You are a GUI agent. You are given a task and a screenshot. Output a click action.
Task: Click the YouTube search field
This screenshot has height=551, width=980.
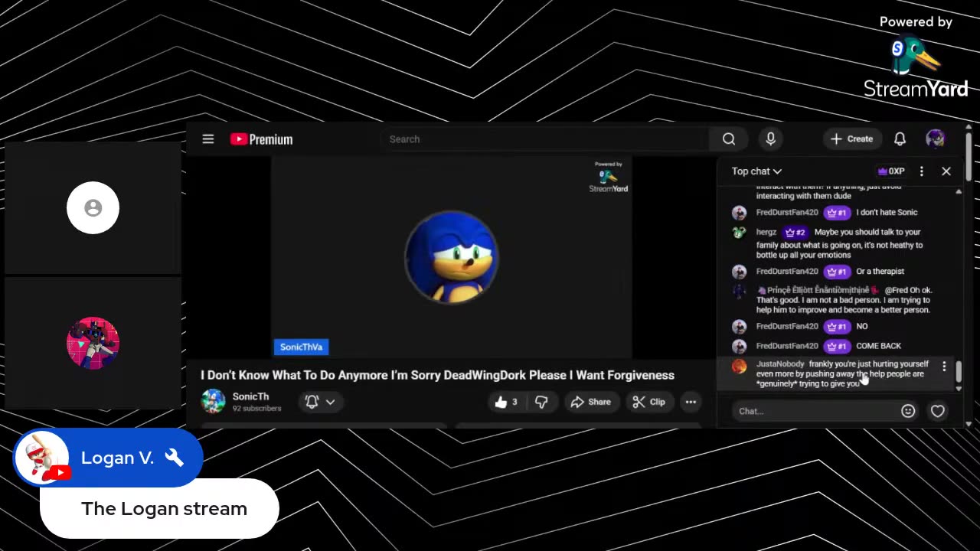[x=545, y=139]
